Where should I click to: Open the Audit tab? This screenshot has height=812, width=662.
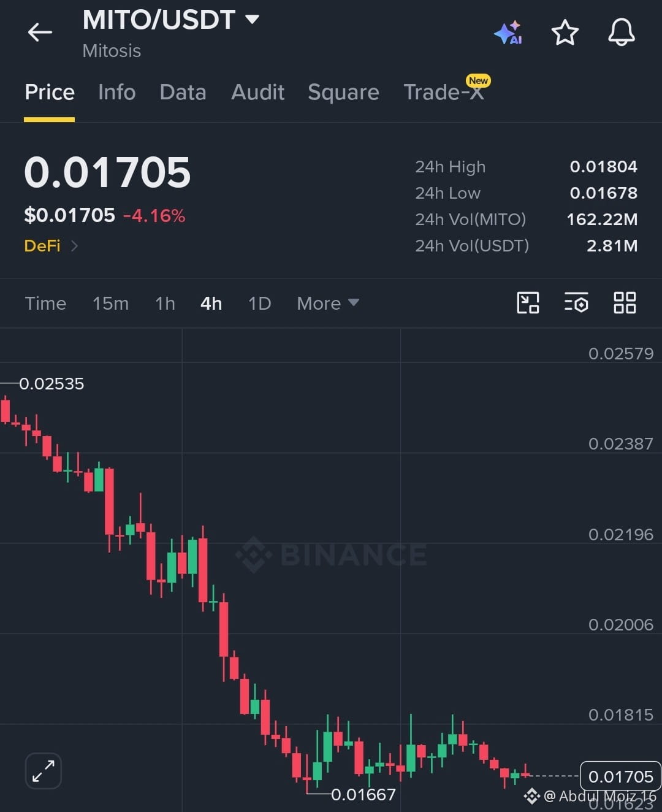[x=257, y=92]
